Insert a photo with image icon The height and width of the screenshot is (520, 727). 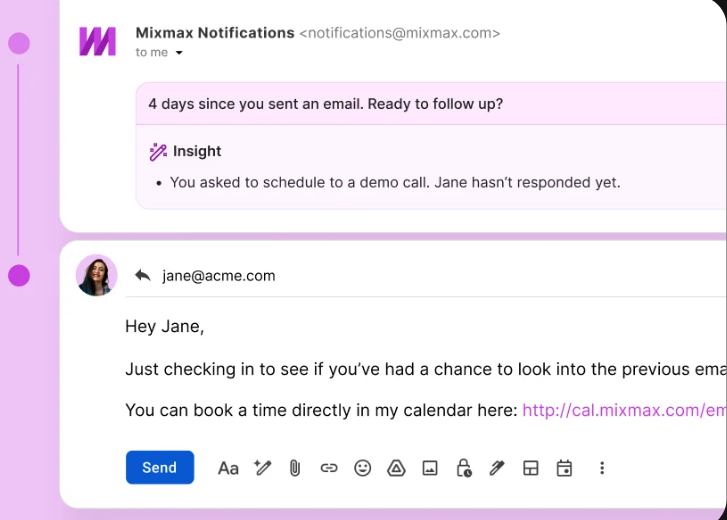click(430, 468)
